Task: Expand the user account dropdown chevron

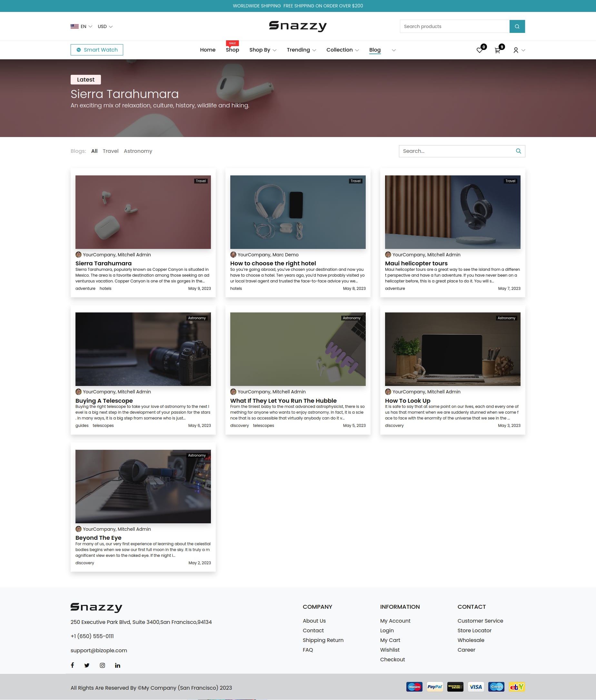Action: point(523,50)
